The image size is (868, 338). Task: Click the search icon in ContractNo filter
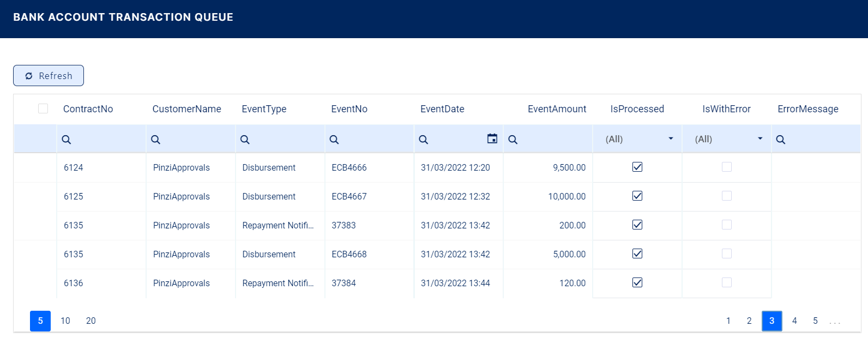click(x=67, y=140)
